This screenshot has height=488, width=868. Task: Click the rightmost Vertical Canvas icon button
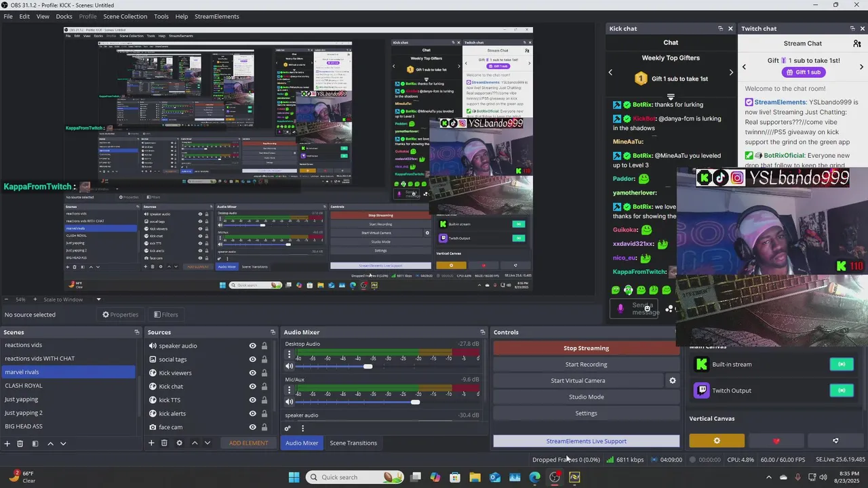835,441
